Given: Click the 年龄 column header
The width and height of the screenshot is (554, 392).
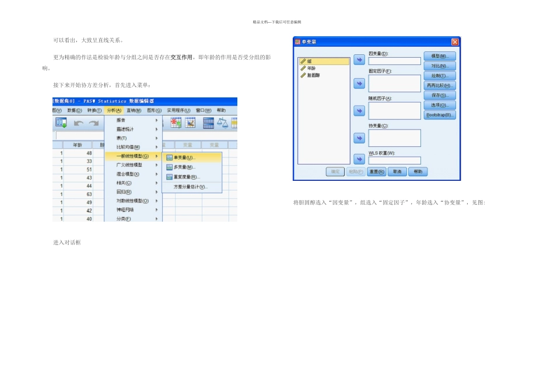Looking at the screenshot, I should pyautogui.click(x=78, y=145).
